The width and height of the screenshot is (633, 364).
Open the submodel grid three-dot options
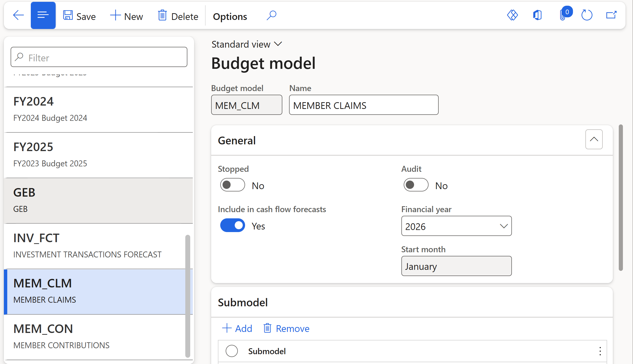[600, 351]
